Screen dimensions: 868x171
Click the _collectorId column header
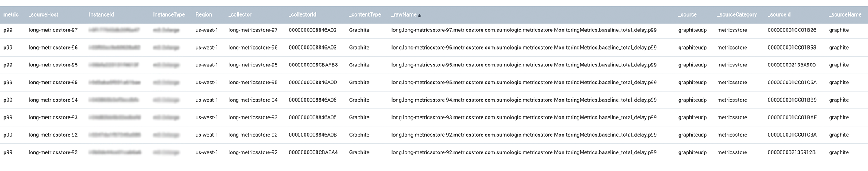[303, 14]
